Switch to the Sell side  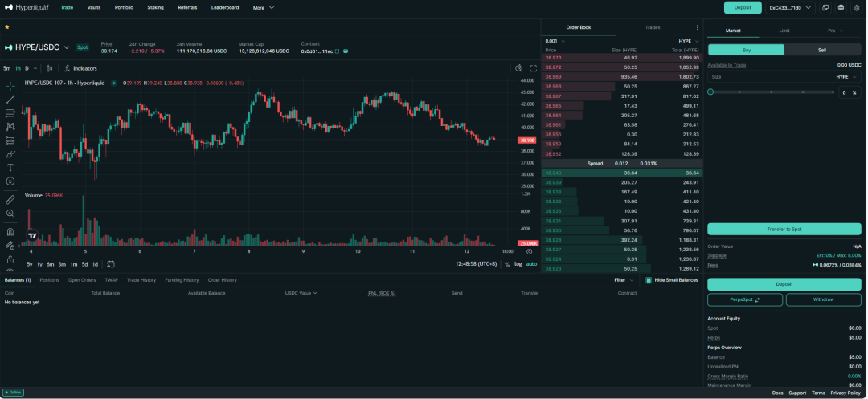pos(823,50)
